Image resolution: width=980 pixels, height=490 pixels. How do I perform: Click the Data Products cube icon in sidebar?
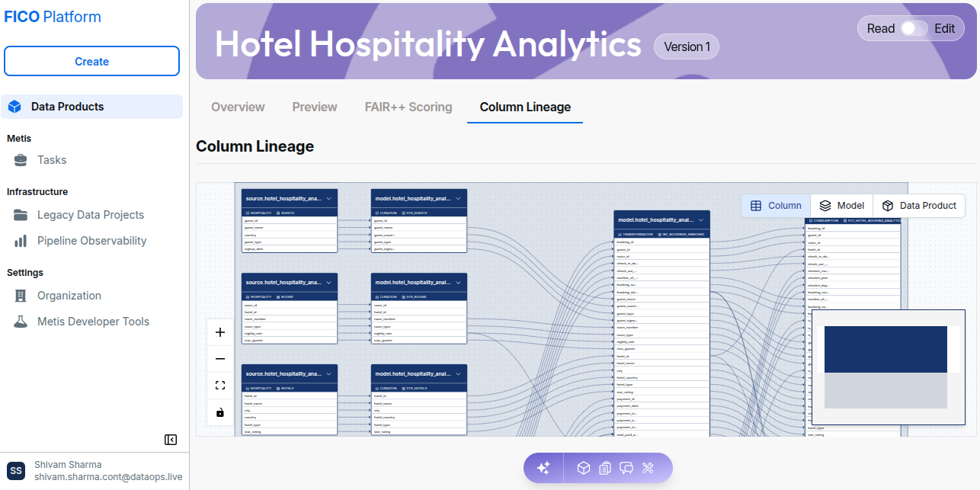point(14,107)
